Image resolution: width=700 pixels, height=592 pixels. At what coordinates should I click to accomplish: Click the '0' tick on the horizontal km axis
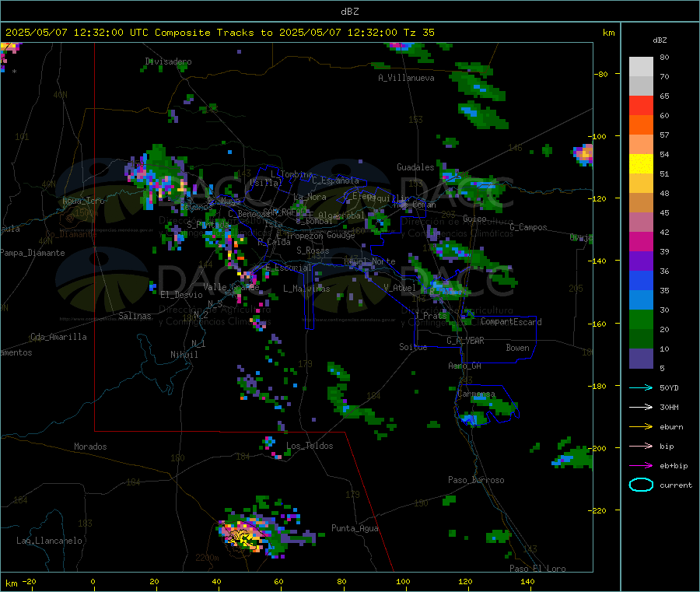[93, 581]
